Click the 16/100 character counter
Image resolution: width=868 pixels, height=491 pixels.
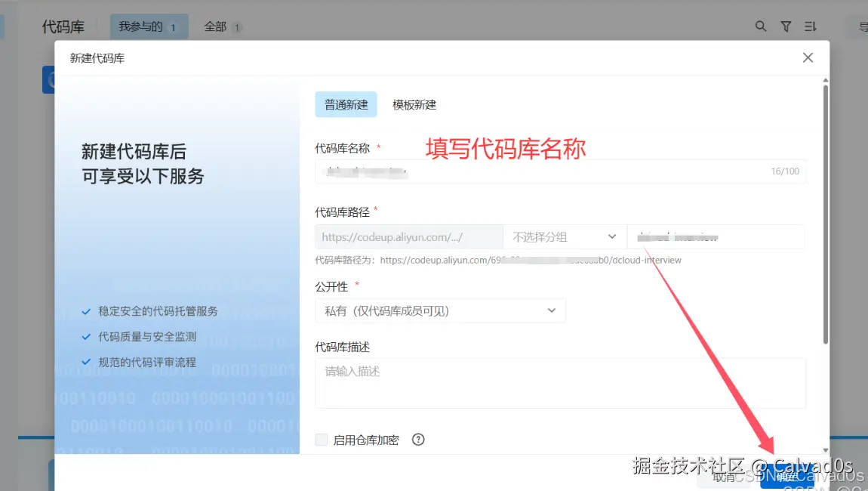pyautogui.click(x=785, y=171)
